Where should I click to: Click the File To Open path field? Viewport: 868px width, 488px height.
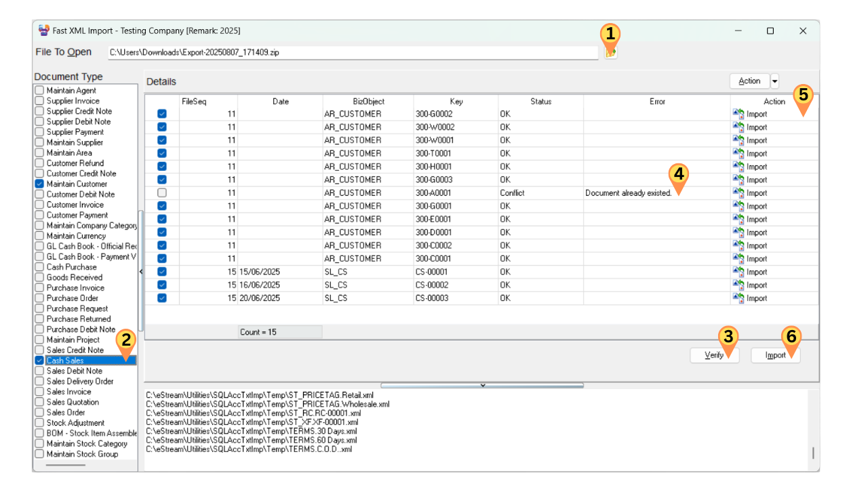click(x=353, y=52)
